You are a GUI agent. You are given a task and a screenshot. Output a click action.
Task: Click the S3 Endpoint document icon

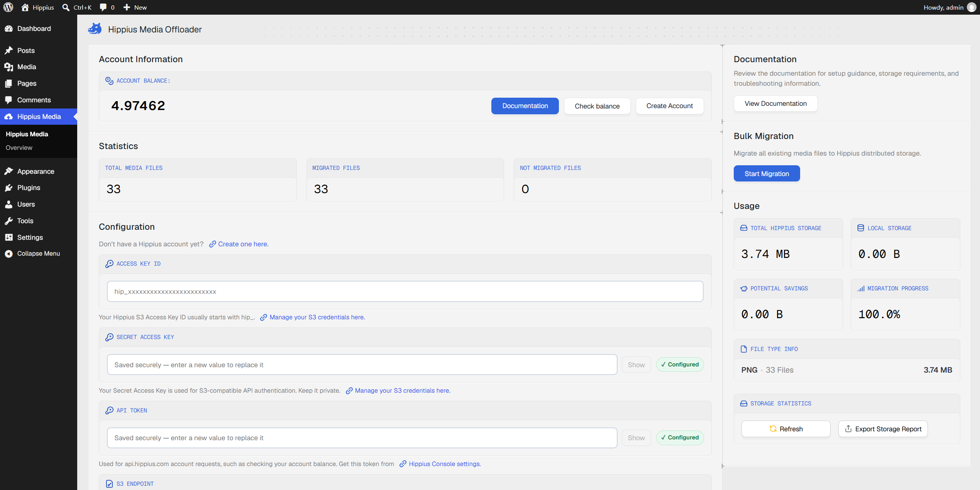coord(109,484)
